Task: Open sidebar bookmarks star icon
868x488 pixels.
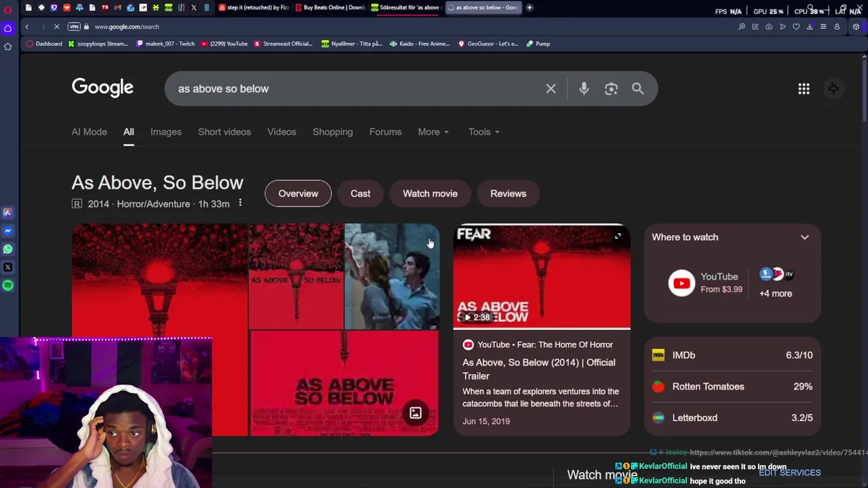Action: click(8, 46)
